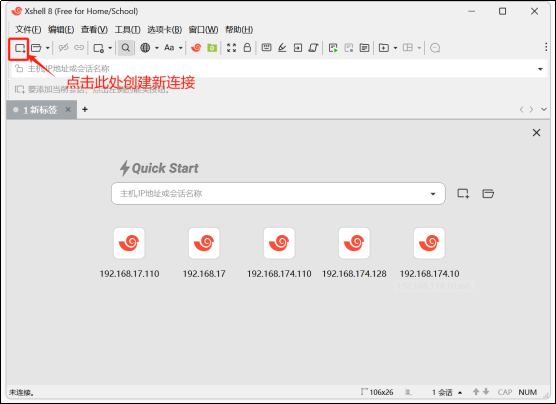Image resolution: width=556 pixels, height=404 pixels.
Task: Open the 选项卡(B) menu
Action: click(x=165, y=29)
